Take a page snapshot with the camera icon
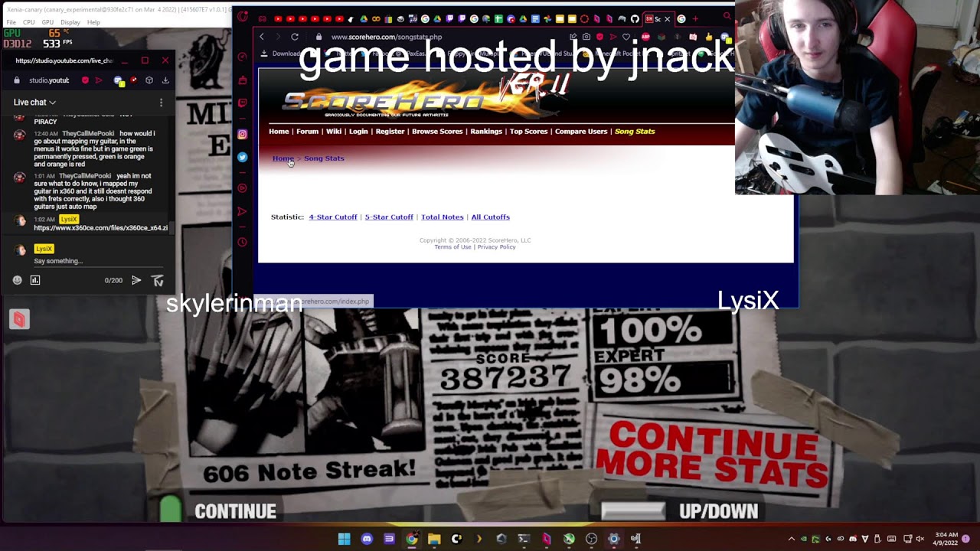 pyautogui.click(x=586, y=37)
